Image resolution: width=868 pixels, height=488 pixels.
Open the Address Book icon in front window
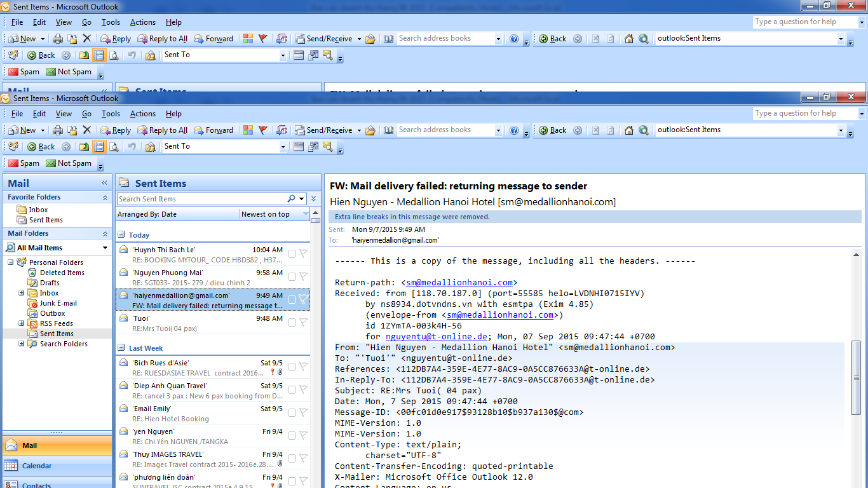389,130
